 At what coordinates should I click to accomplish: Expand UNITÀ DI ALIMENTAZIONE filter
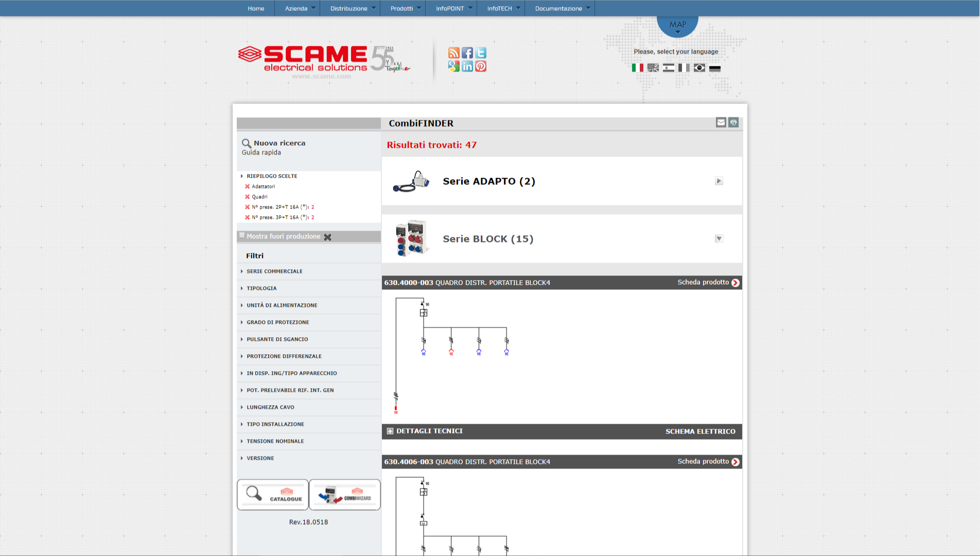coord(282,305)
